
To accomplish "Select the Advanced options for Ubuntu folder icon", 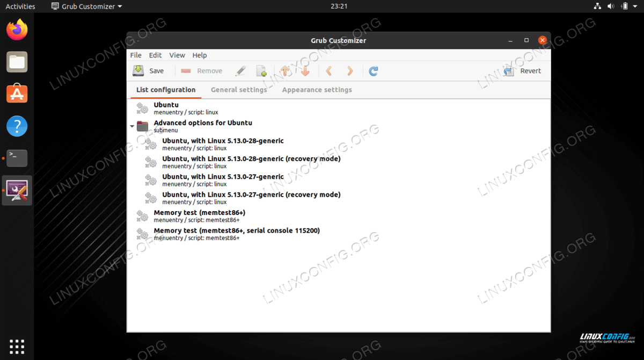I will pyautogui.click(x=142, y=126).
